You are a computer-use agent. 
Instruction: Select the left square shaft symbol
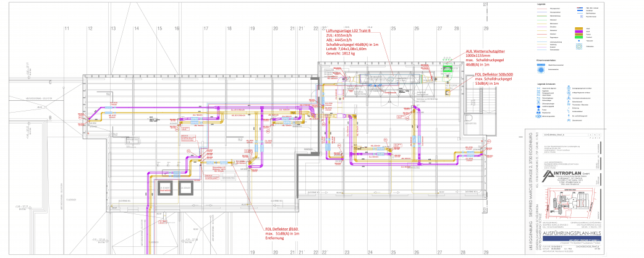pyautogui.click(x=164, y=187)
